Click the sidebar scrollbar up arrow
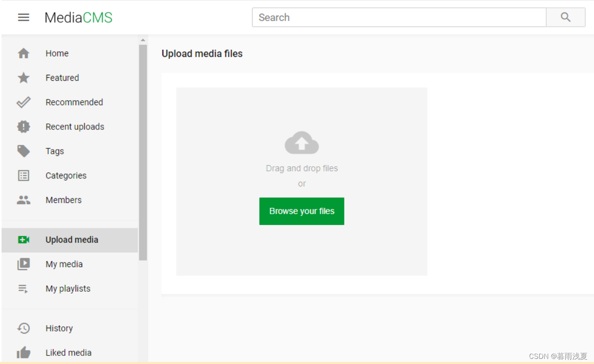Screen dimensions: 594x364 click(x=143, y=40)
